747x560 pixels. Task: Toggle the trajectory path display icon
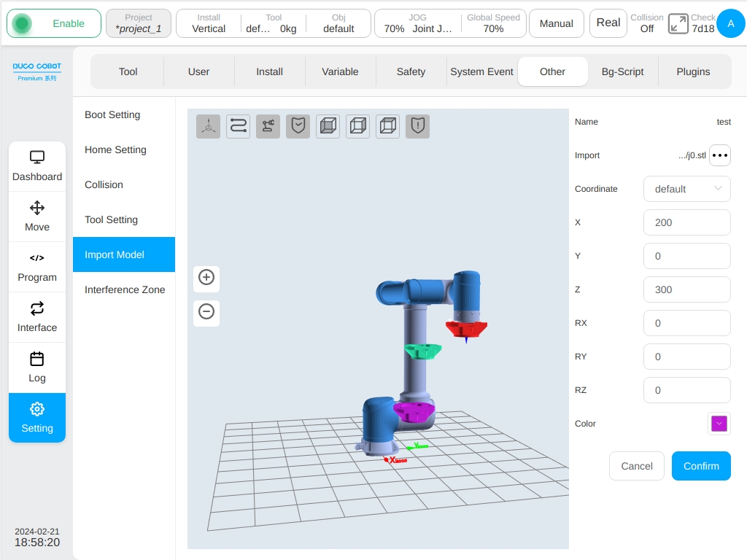[239, 126]
